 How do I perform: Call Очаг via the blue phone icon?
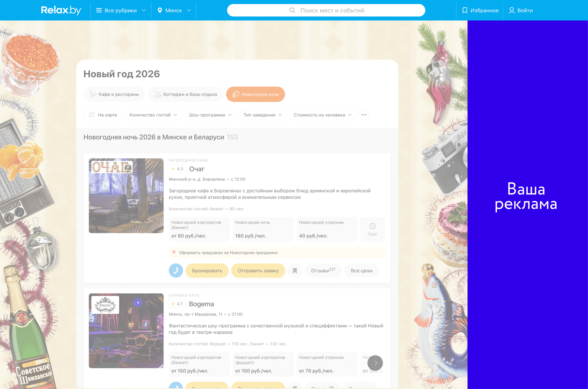(176, 270)
